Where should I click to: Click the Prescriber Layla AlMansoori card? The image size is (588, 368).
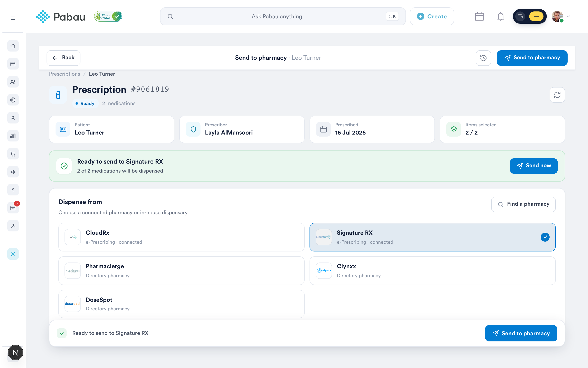[x=242, y=129]
